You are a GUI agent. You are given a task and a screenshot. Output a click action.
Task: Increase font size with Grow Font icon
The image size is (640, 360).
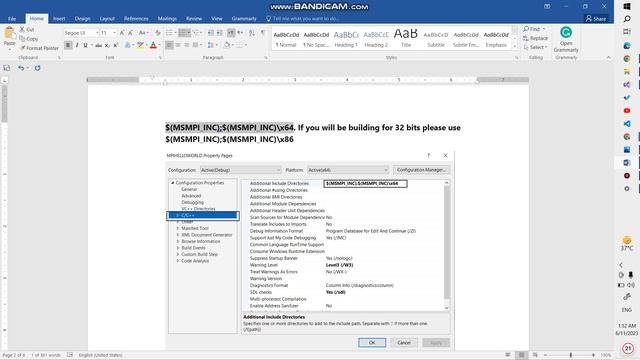[122, 33]
